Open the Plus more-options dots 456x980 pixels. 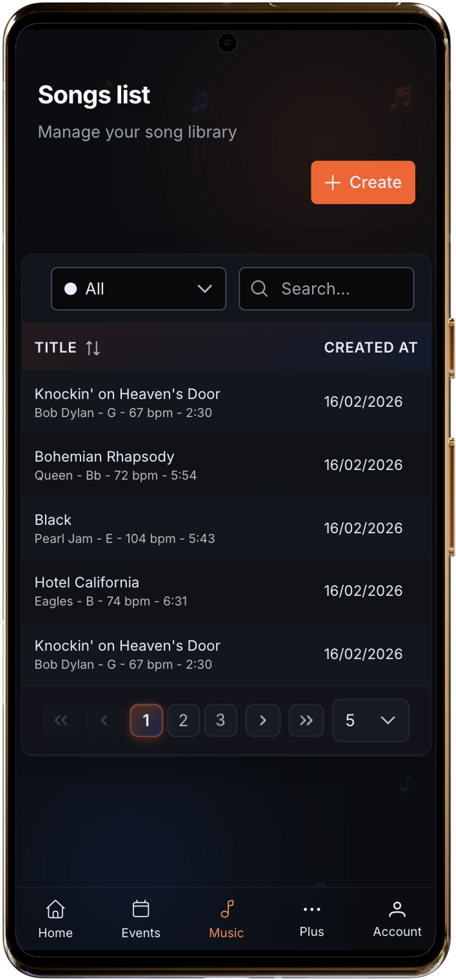click(x=311, y=909)
